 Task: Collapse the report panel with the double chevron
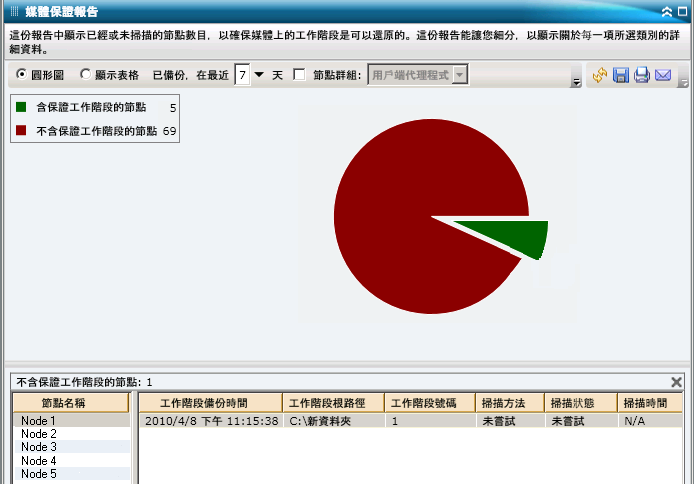click(x=667, y=12)
